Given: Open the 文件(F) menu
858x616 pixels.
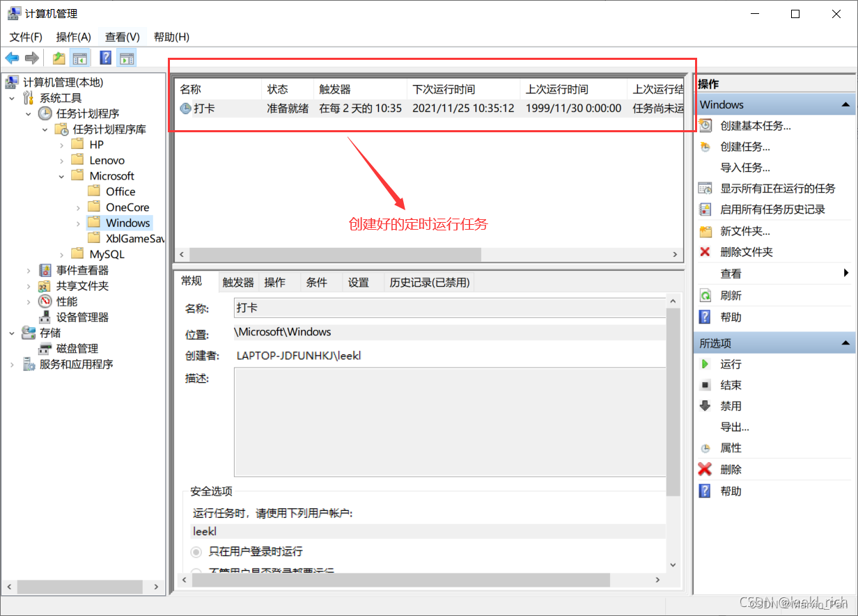Looking at the screenshot, I should click(26, 37).
